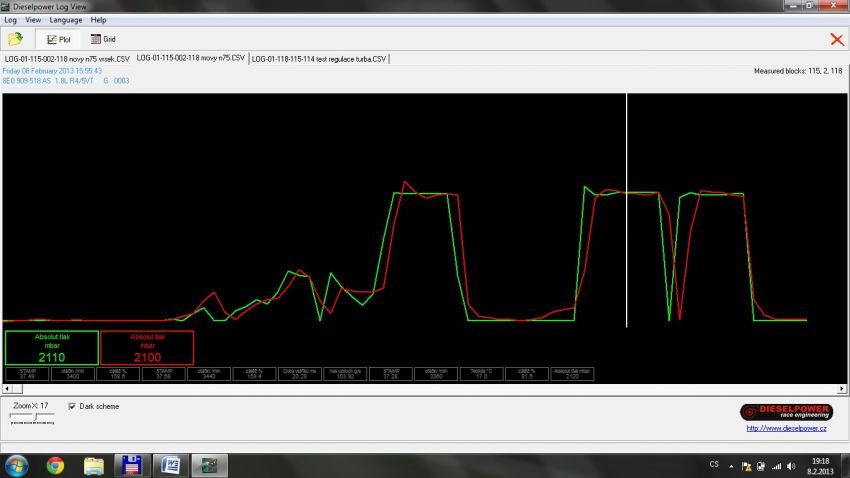Viewport: 850px width, 478px height.
Task: Launch Google Chrome from the taskbar
Action: 55,465
